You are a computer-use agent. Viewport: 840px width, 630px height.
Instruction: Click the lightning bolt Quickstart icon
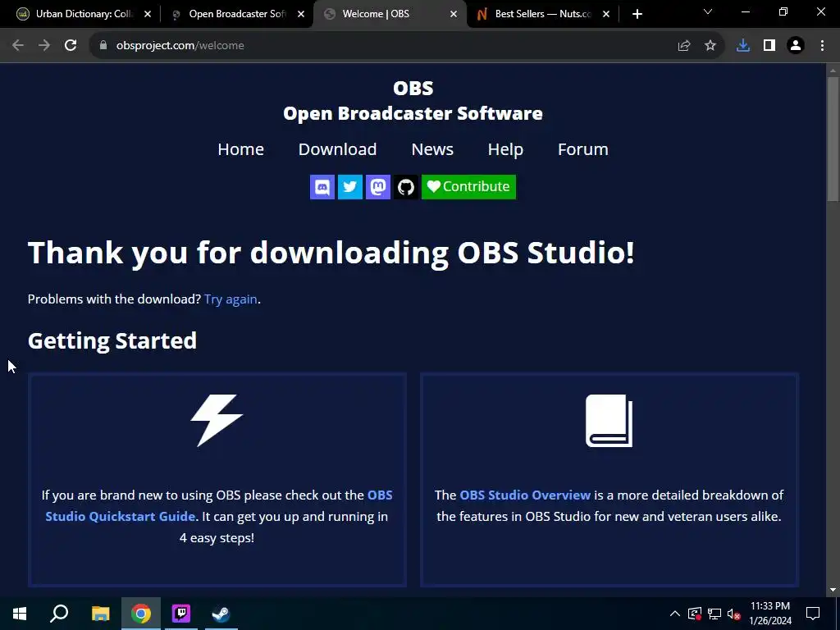pos(217,421)
